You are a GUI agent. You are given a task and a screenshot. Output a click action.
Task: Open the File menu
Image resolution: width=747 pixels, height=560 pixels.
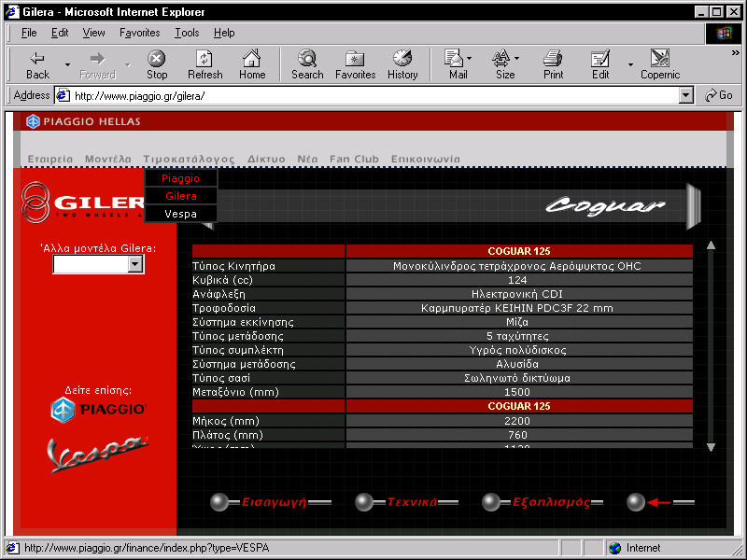[x=29, y=33]
